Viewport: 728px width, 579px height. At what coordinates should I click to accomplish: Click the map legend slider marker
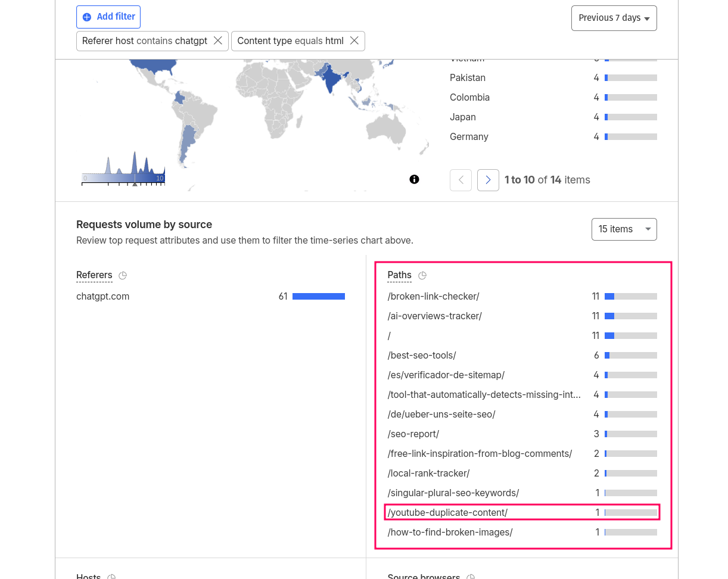click(x=135, y=183)
